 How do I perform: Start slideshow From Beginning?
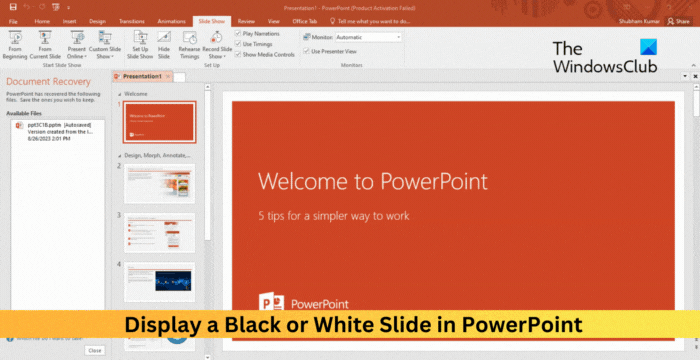pos(15,45)
